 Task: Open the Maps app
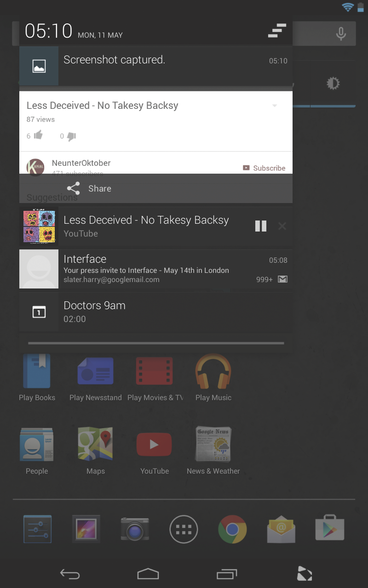pos(95,444)
